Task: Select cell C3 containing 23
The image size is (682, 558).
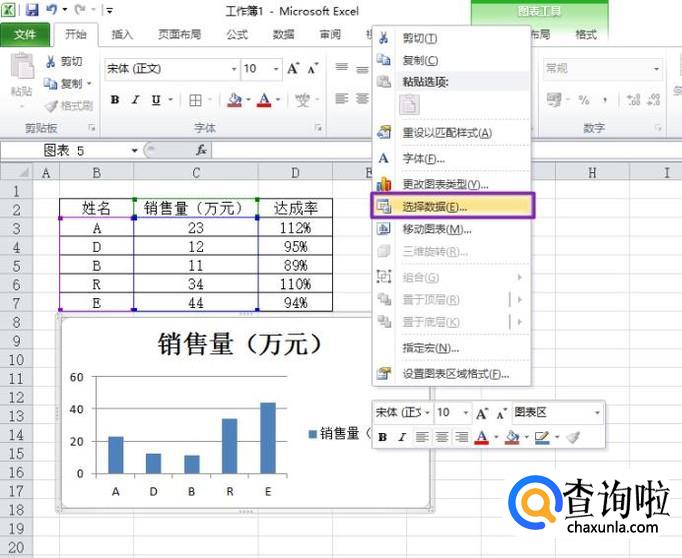Action: pyautogui.click(x=195, y=227)
